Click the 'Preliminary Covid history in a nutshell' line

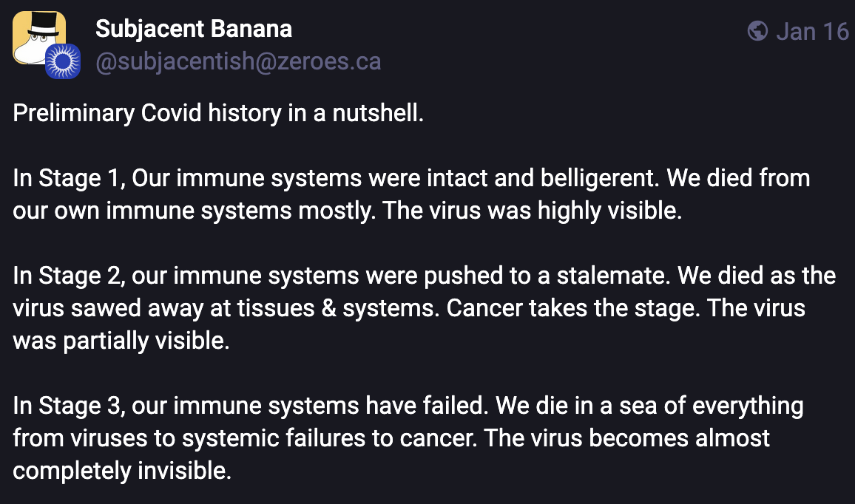pyautogui.click(x=218, y=114)
